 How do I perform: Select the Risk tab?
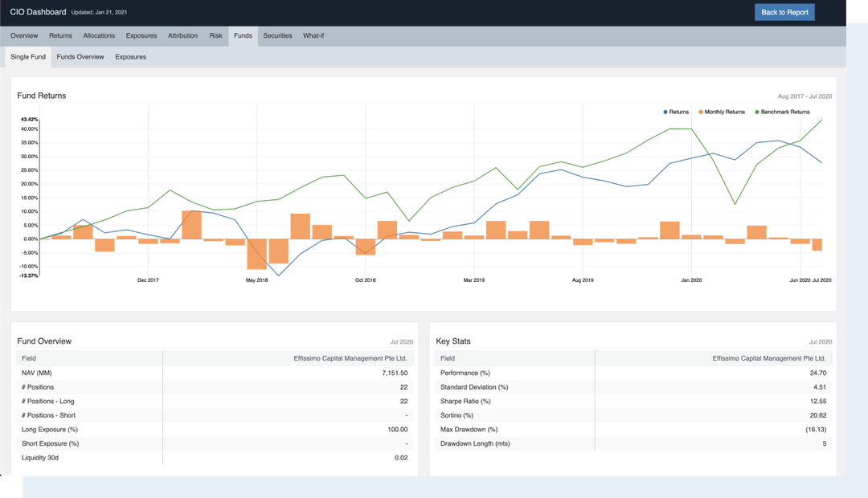tap(215, 35)
